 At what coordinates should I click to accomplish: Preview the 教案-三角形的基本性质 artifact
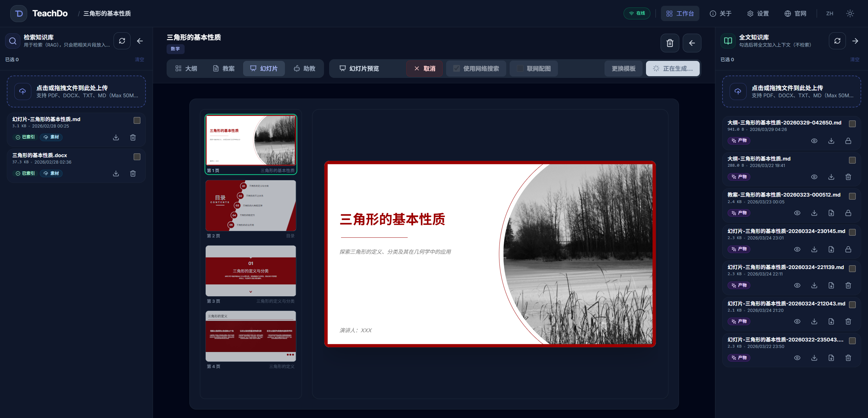797,213
